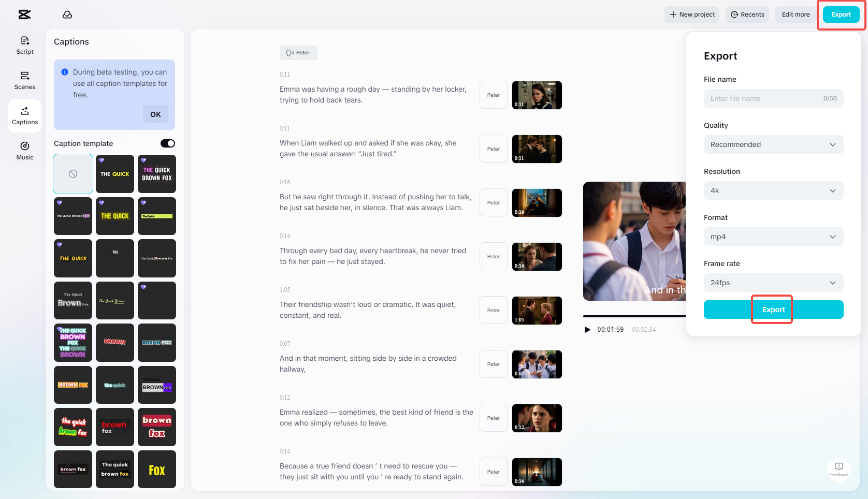Select the Captions panel icon
This screenshot has width=868, height=499.
pos(24,115)
